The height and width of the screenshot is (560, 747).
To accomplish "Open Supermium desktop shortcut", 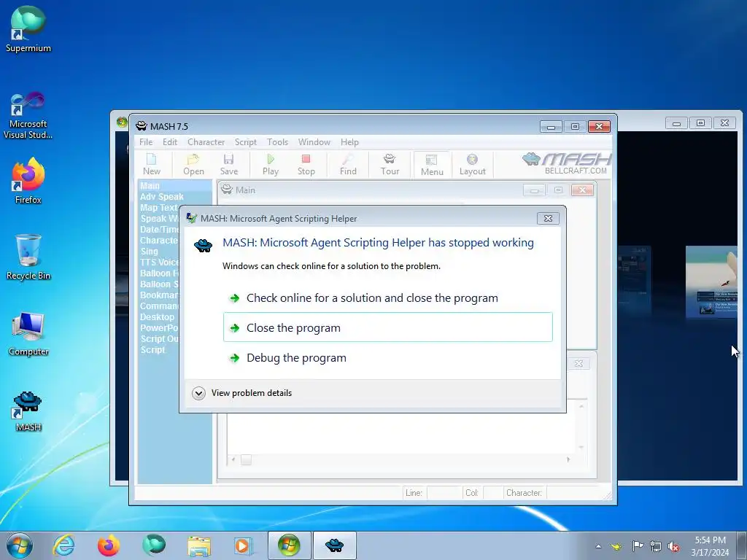I will pyautogui.click(x=28, y=29).
